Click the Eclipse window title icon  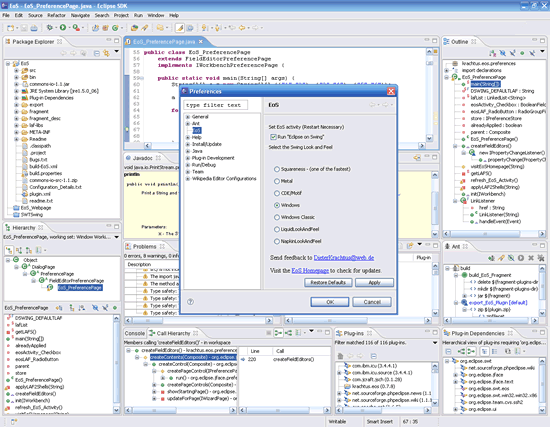click(5, 6)
